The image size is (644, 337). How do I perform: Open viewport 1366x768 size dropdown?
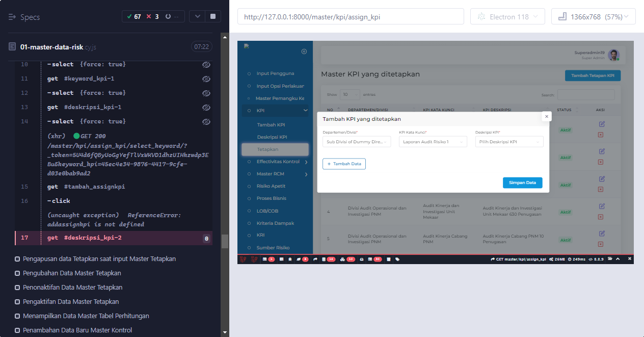pyautogui.click(x=594, y=16)
